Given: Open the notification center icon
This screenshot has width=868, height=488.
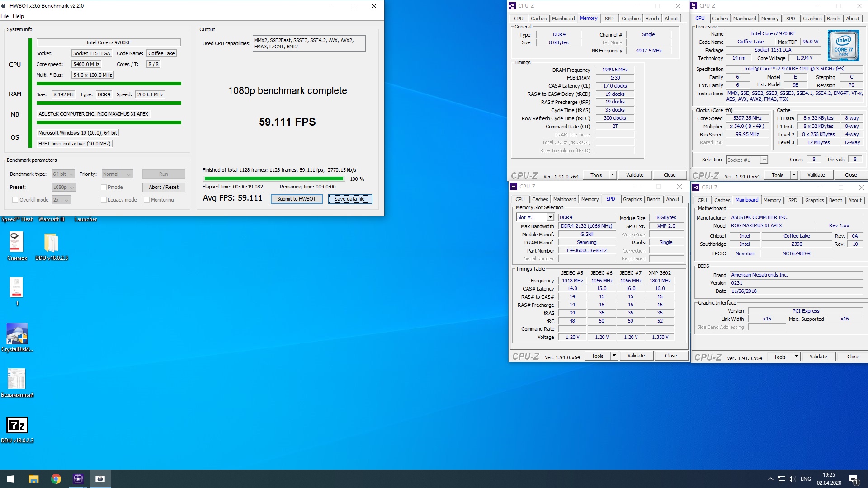Looking at the screenshot, I should [x=854, y=479].
